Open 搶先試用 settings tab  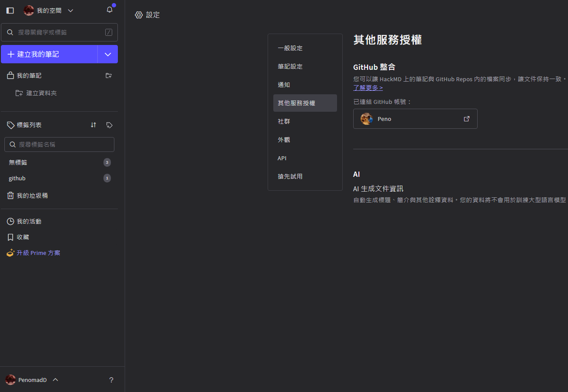(305, 176)
